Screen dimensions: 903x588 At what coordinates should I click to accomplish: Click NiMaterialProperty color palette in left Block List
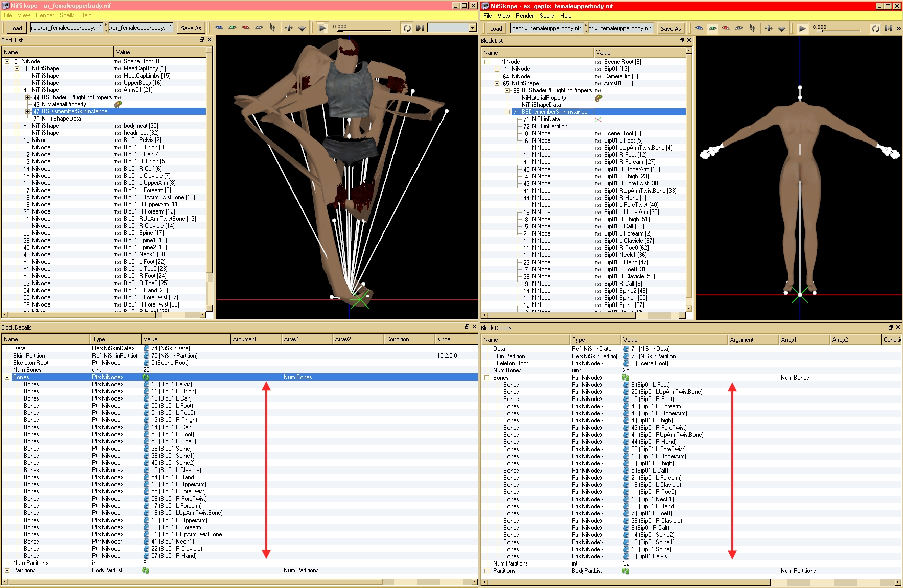point(118,104)
